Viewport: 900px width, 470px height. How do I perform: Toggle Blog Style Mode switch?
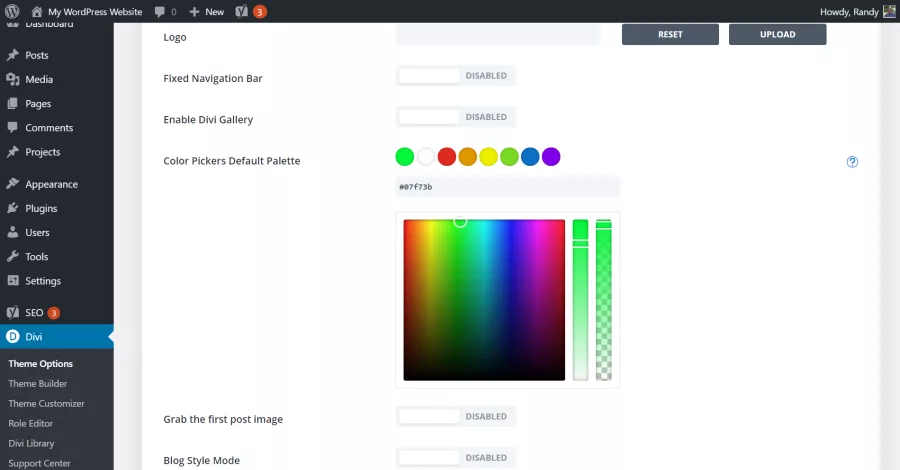456,458
